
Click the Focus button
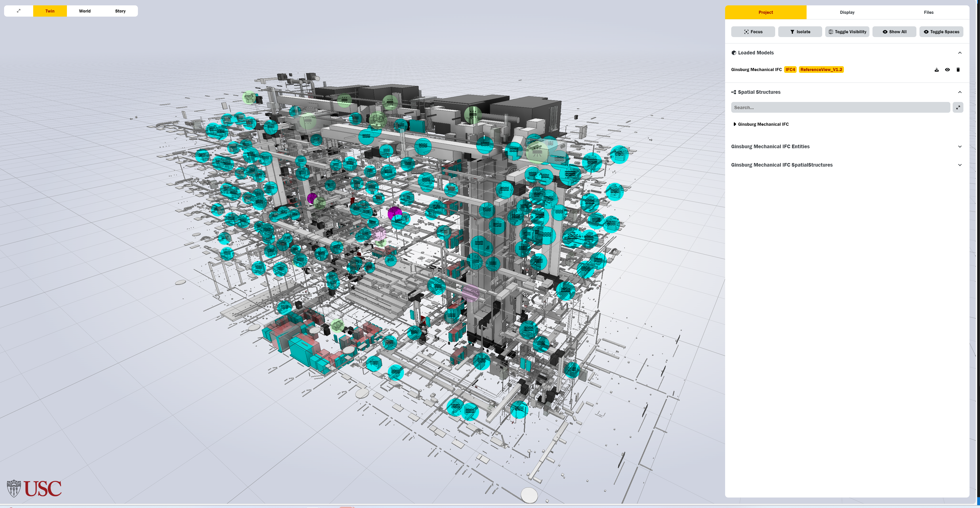(x=752, y=32)
